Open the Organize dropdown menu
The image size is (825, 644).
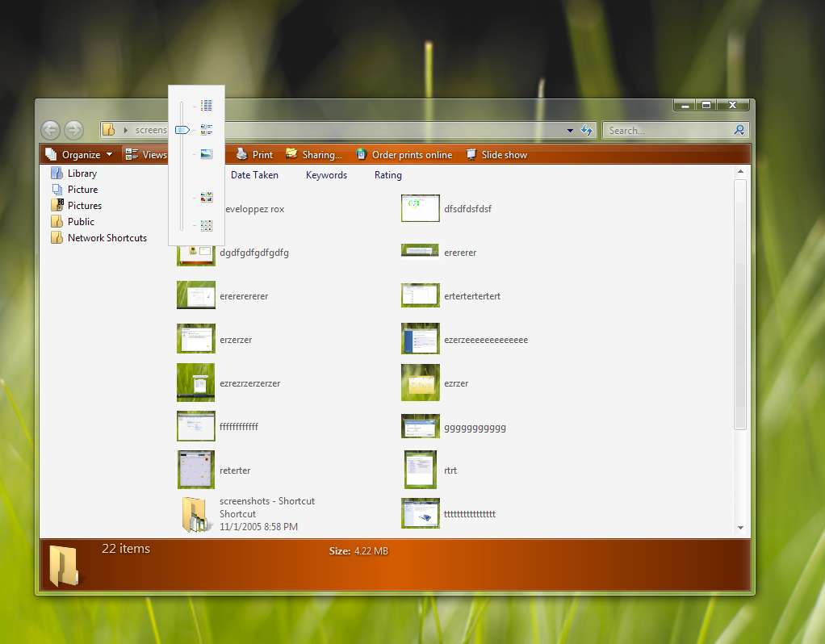(79, 155)
